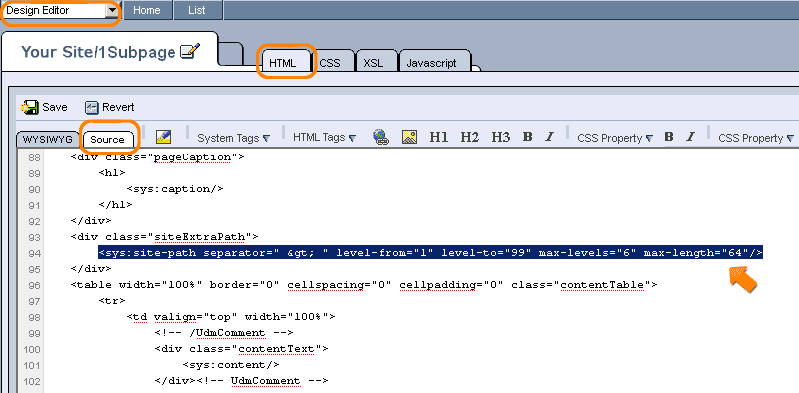Open the first CSS Property dropdown
Viewport: 799px width, 393px height.
pos(615,138)
